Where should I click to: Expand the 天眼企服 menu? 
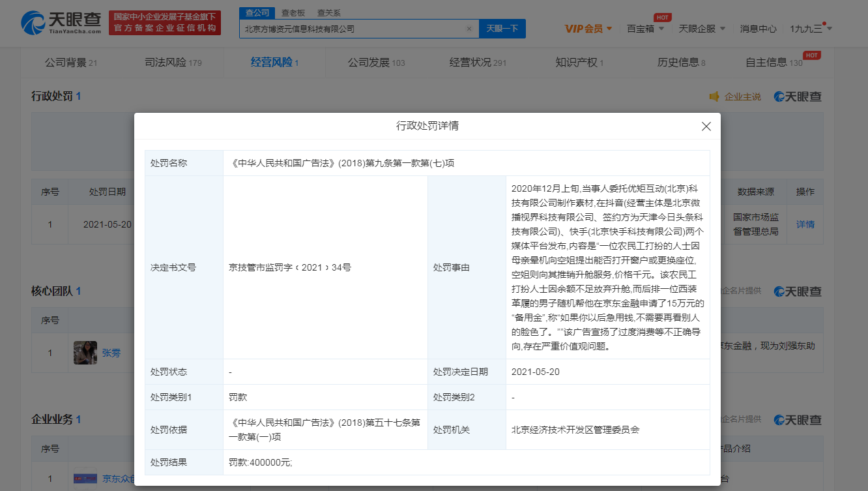pyautogui.click(x=702, y=29)
